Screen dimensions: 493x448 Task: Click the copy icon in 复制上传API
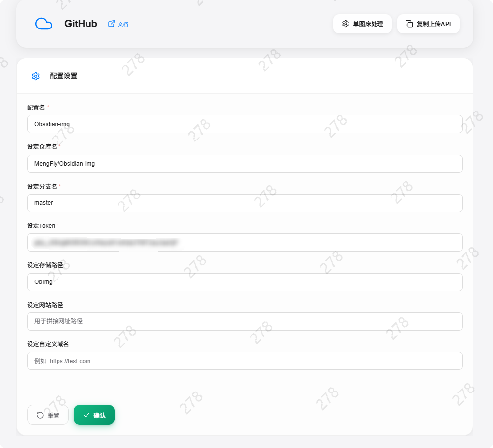[x=409, y=24]
